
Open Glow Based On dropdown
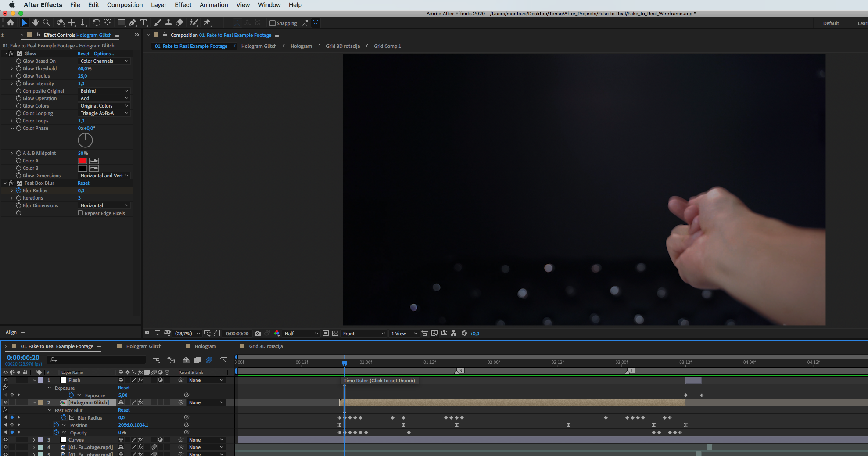coord(104,61)
